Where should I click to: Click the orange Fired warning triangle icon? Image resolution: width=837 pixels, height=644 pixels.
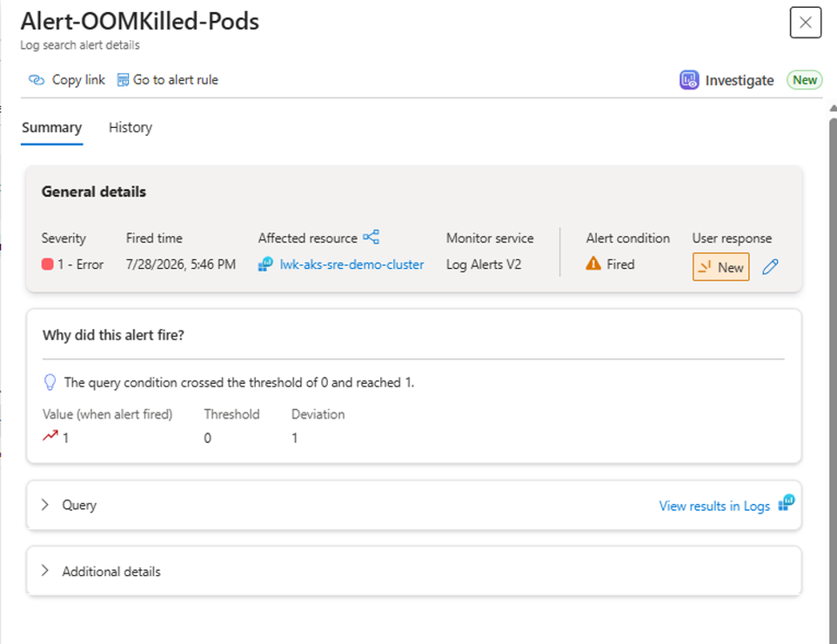point(593,264)
